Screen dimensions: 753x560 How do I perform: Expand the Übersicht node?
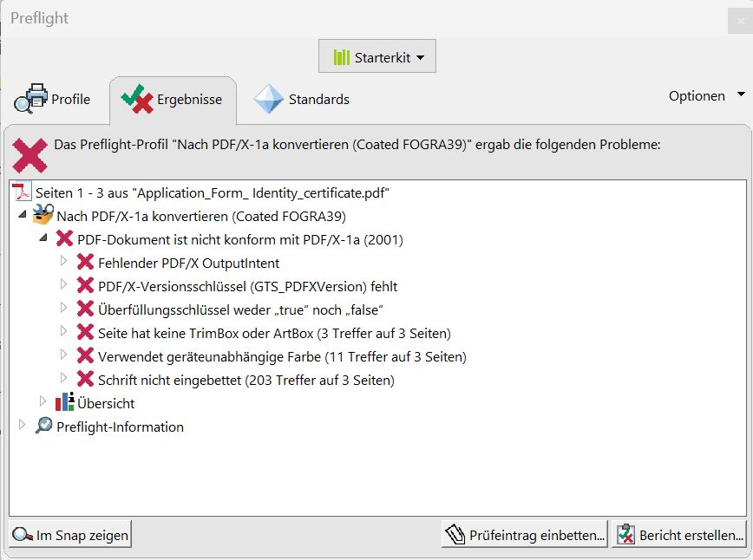(43, 401)
